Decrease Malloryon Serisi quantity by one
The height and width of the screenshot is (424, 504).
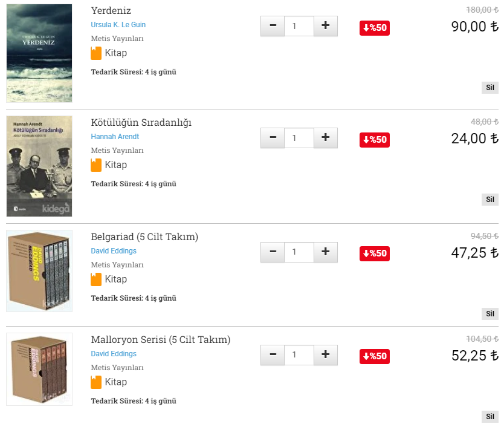[x=273, y=355]
